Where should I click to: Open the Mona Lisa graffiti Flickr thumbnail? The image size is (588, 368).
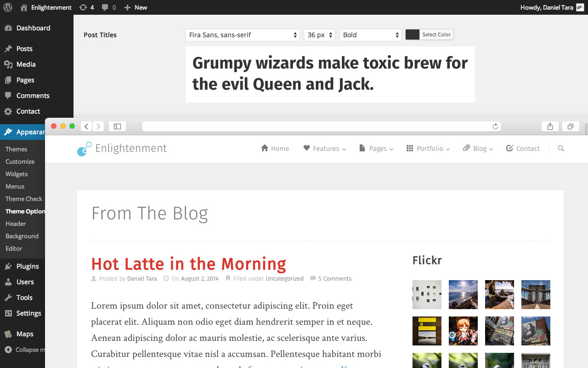(536, 331)
